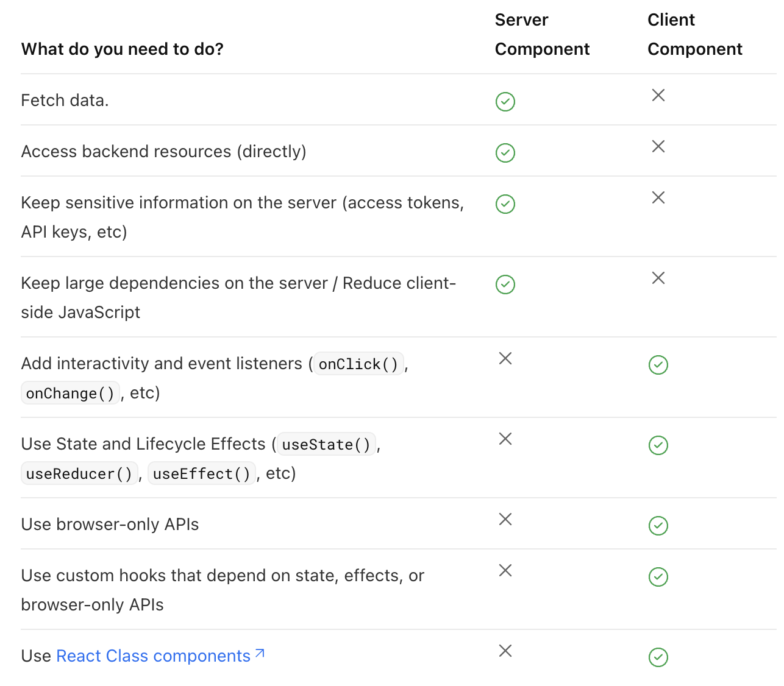The width and height of the screenshot is (784, 686).
Task: Click Server cross for Add interactivity row
Action: (505, 358)
